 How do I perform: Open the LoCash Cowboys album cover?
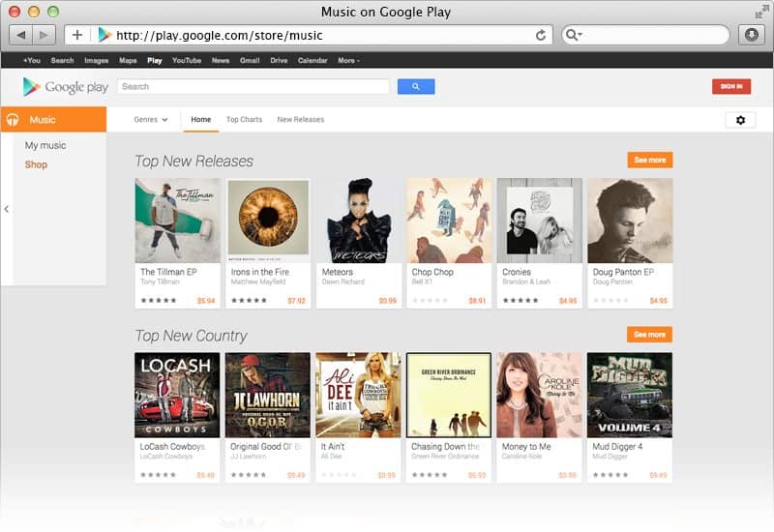point(177,395)
